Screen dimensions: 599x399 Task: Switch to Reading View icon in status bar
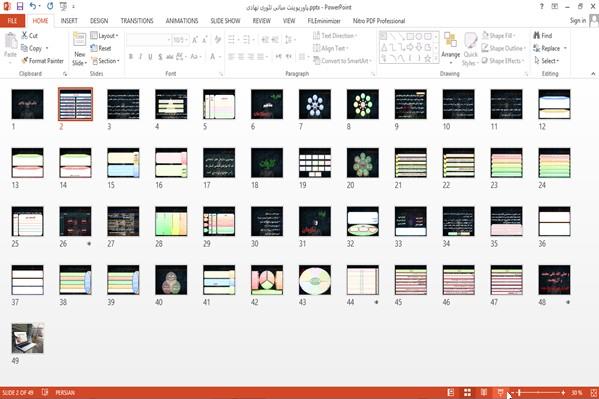click(x=484, y=393)
